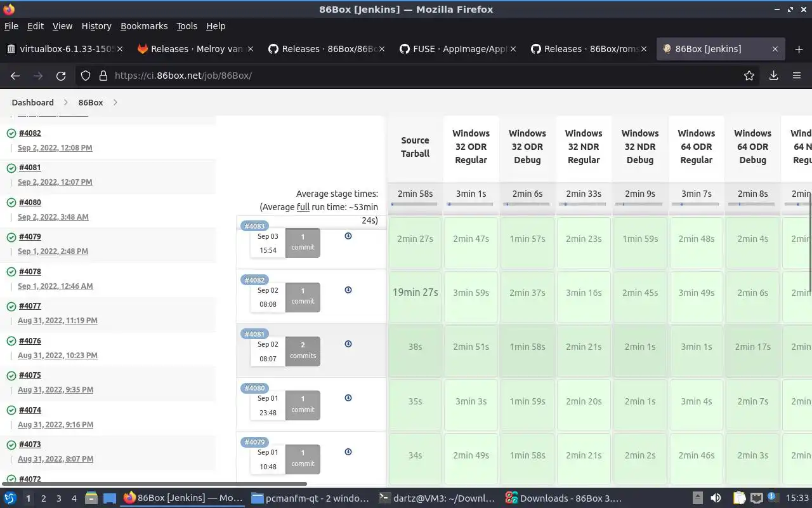This screenshot has height=508, width=812.
Task: Open the Tools menu
Action: coord(187,26)
